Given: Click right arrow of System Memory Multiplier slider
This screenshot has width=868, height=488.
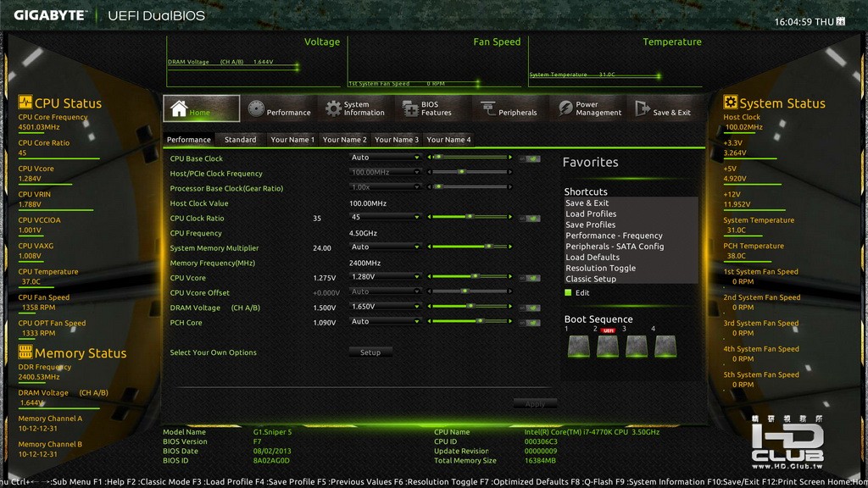Looking at the screenshot, I should pyautogui.click(x=509, y=247).
